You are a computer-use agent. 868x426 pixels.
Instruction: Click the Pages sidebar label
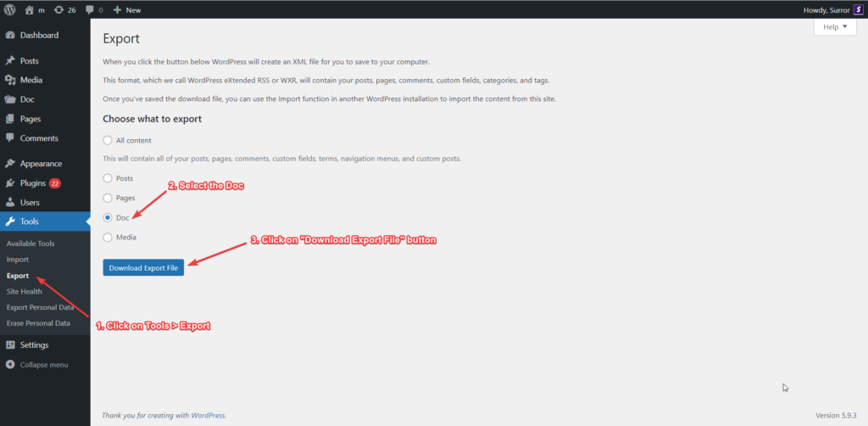[31, 119]
